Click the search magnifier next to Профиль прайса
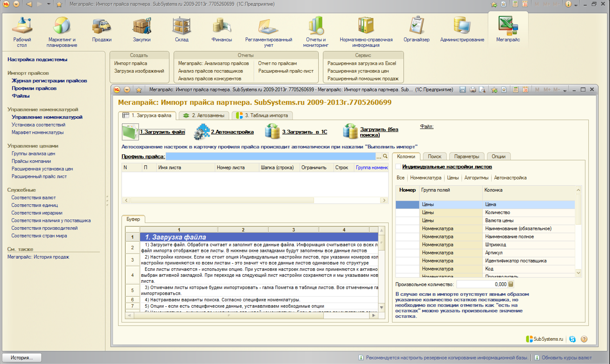Image resolution: width=610 pixels, height=364 pixels. pos(385,156)
